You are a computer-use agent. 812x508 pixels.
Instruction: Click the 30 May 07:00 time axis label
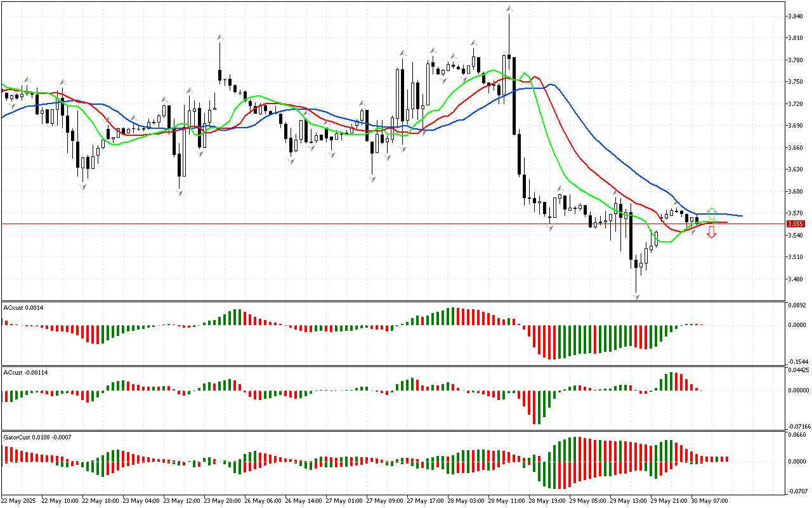[x=708, y=500]
